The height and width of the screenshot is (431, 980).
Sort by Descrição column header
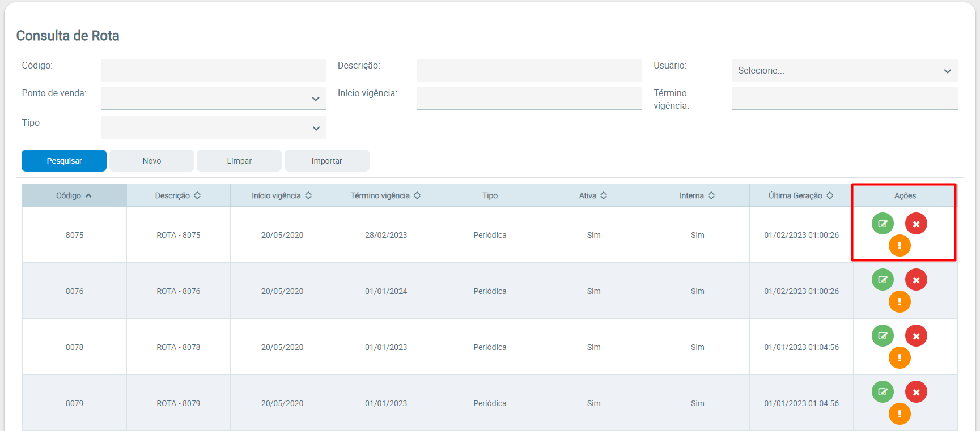click(178, 195)
